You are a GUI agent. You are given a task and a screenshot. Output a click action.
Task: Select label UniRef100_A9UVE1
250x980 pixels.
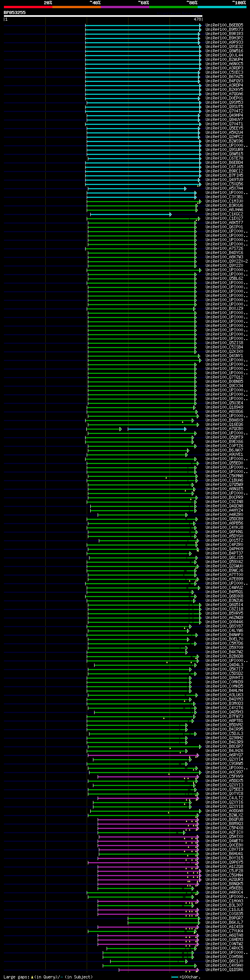click(x=224, y=455)
